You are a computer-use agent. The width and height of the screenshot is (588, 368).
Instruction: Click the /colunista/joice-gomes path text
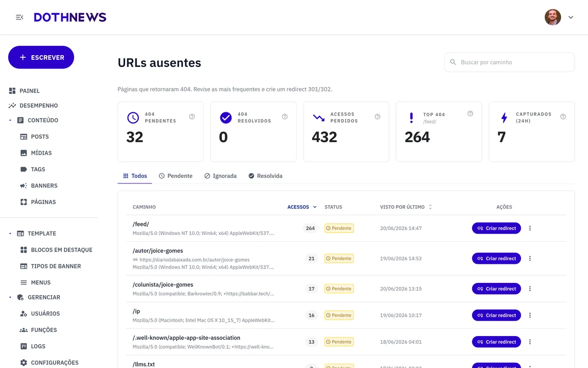coord(163,285)
